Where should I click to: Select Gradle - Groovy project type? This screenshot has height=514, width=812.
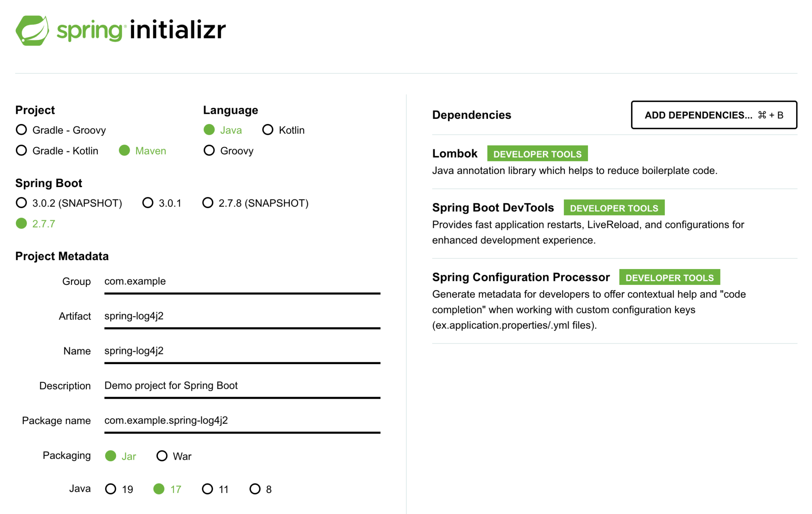click(x=21, y=130)
